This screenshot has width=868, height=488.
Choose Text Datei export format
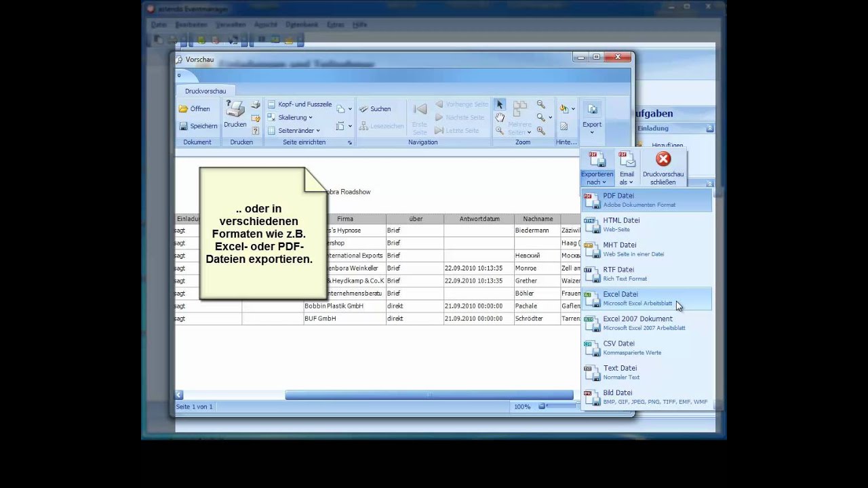click(647, 372)
